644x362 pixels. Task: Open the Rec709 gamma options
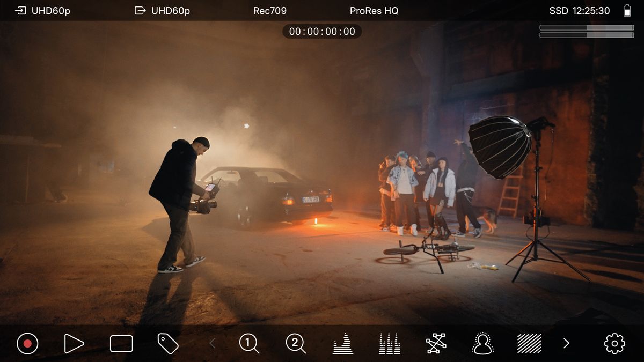(x=269, y=10)
